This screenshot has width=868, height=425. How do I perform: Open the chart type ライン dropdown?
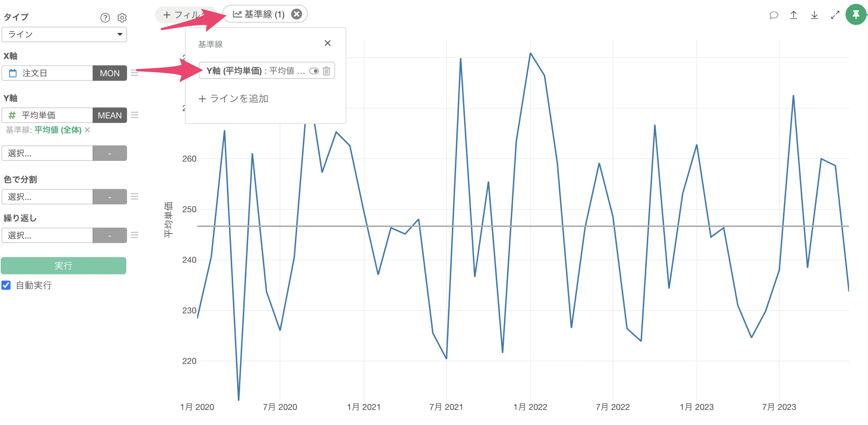click(x=64, y=34)
